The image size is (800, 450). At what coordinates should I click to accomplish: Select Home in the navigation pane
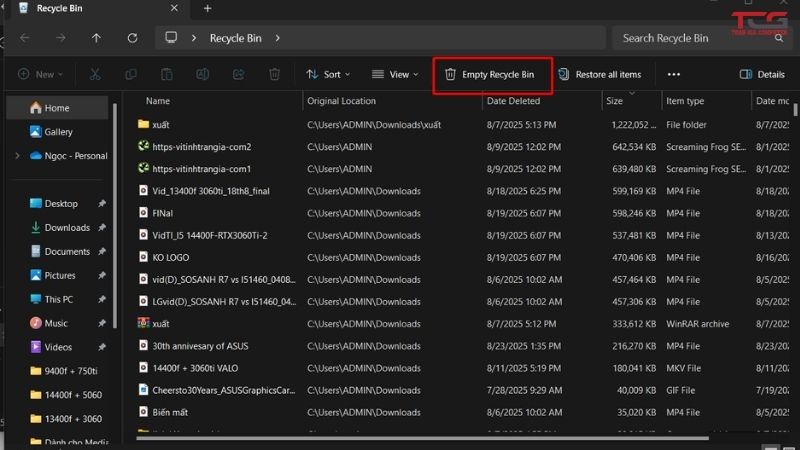(x=57, y=108)
